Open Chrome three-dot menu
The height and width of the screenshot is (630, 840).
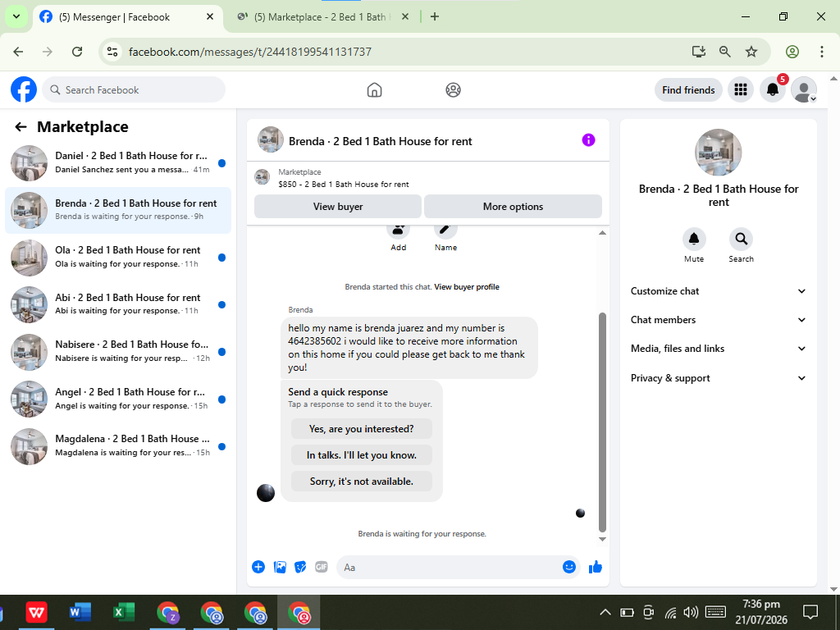click(x=822, y=52)
